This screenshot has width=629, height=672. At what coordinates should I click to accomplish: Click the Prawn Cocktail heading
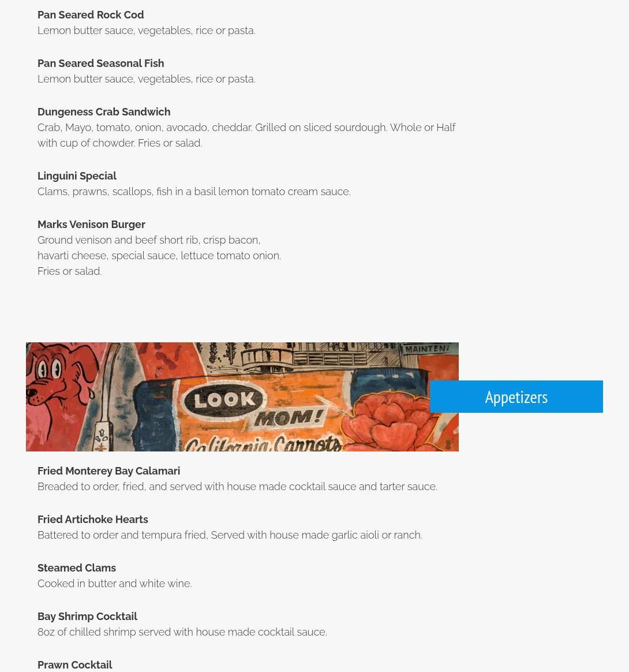74,664
